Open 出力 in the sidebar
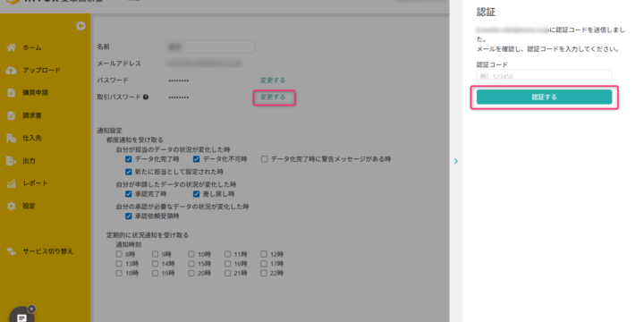The height and width of the screenshot is (322, 644). 29,161
